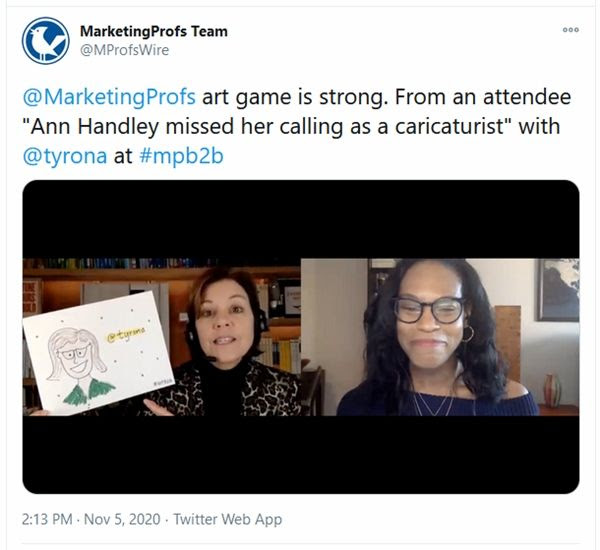Click the Twitter Web App source link
The image size is (600, 550).
228,519
